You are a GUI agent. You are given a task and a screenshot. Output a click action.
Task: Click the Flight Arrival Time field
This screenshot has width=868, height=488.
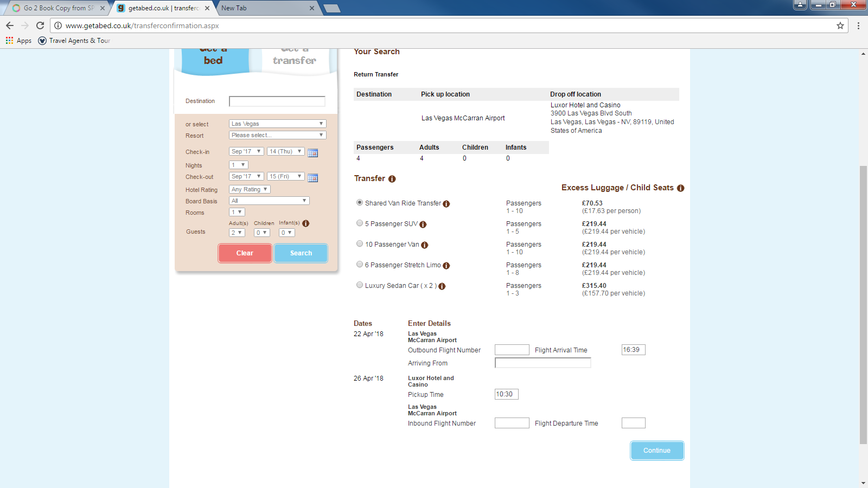(x=634, y=350)
